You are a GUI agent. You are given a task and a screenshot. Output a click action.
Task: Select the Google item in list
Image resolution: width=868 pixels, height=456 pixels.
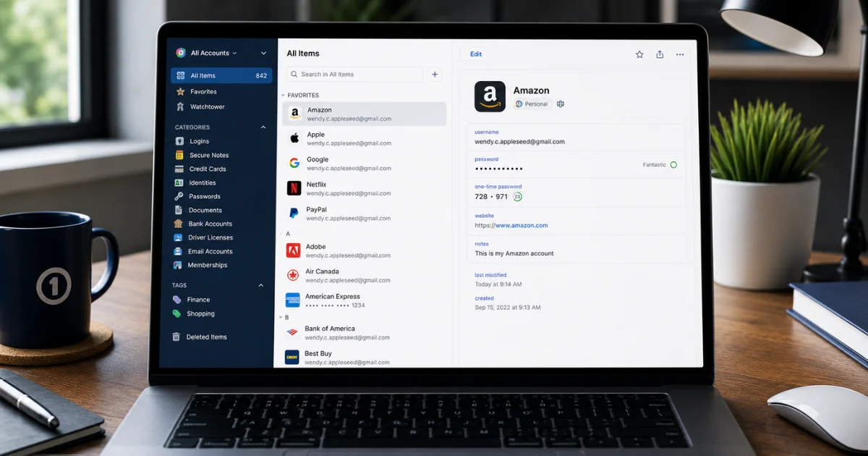tap(364, 164)
